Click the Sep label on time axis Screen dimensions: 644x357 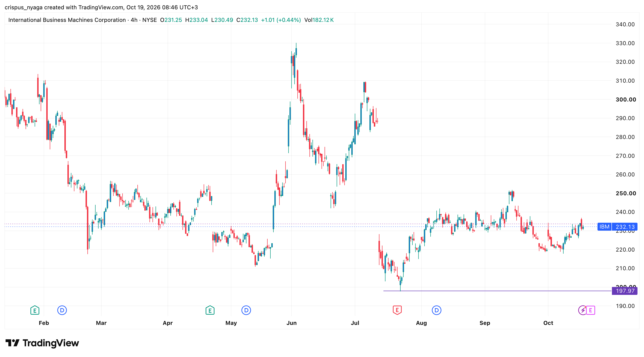coord(485,323)
